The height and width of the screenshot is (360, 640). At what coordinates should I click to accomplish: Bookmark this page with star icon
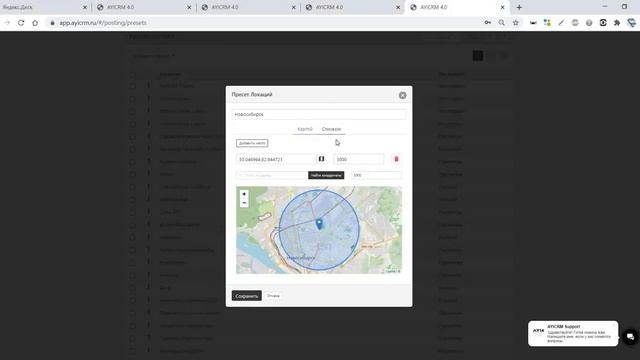tap(516, 23)
